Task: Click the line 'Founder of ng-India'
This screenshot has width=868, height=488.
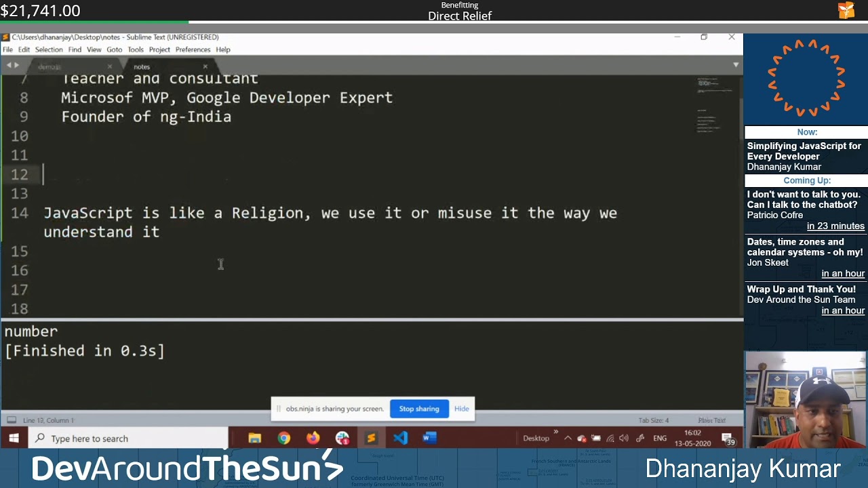Action: point(146,117)
